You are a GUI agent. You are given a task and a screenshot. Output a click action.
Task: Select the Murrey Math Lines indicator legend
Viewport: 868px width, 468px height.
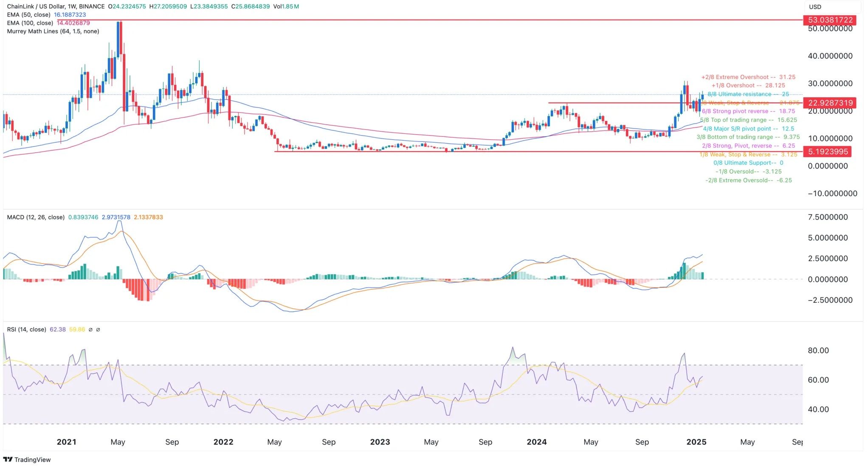click(53, 31)
